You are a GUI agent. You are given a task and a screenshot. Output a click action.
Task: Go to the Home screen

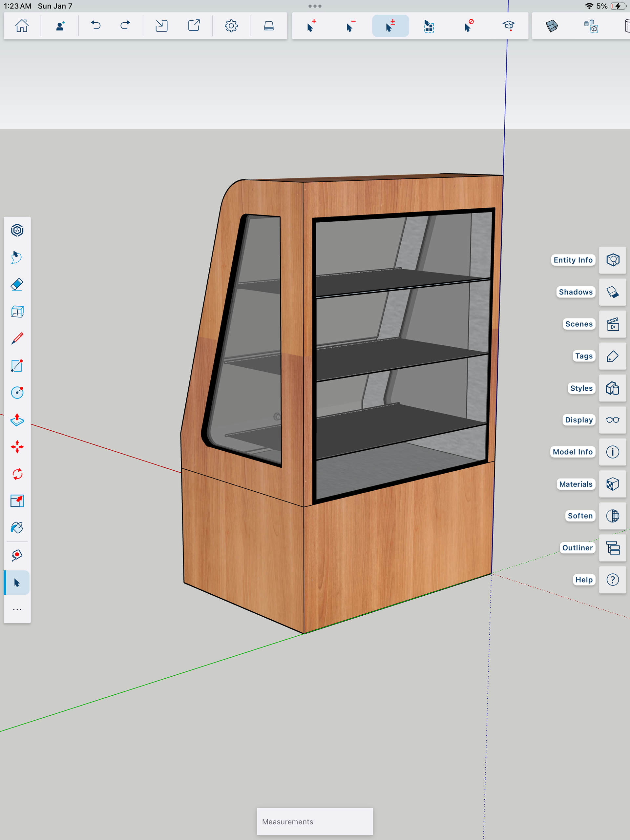pyautogui.click(x=22, y=26)
